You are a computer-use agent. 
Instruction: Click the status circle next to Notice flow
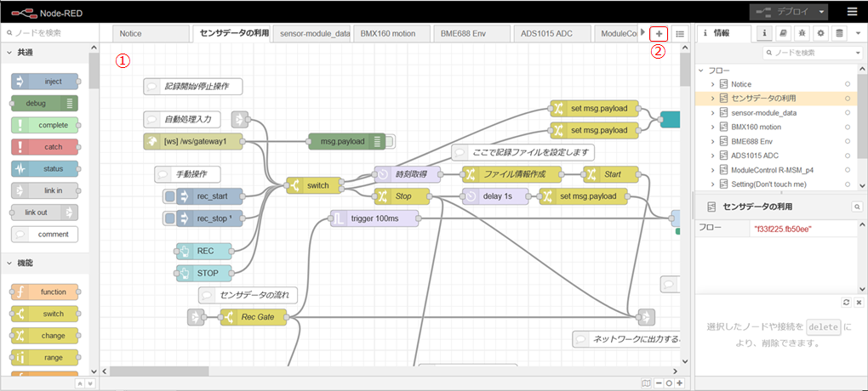point(847,84)
